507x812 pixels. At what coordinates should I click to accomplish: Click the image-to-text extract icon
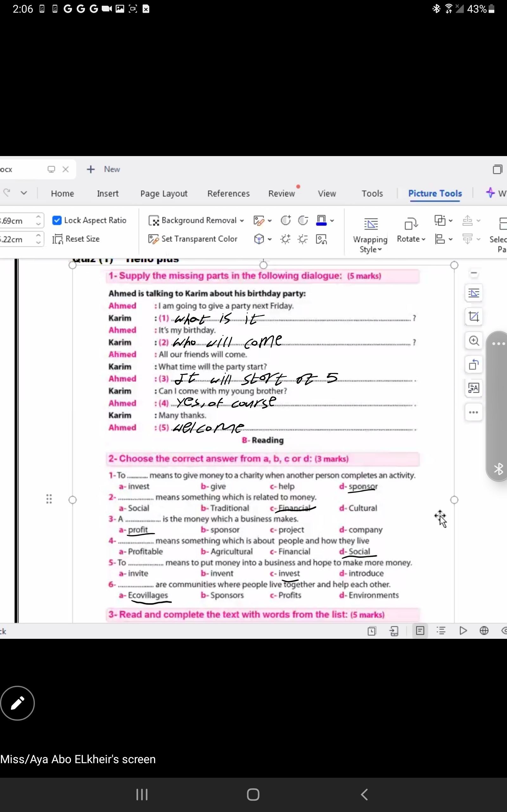point(473,388)
